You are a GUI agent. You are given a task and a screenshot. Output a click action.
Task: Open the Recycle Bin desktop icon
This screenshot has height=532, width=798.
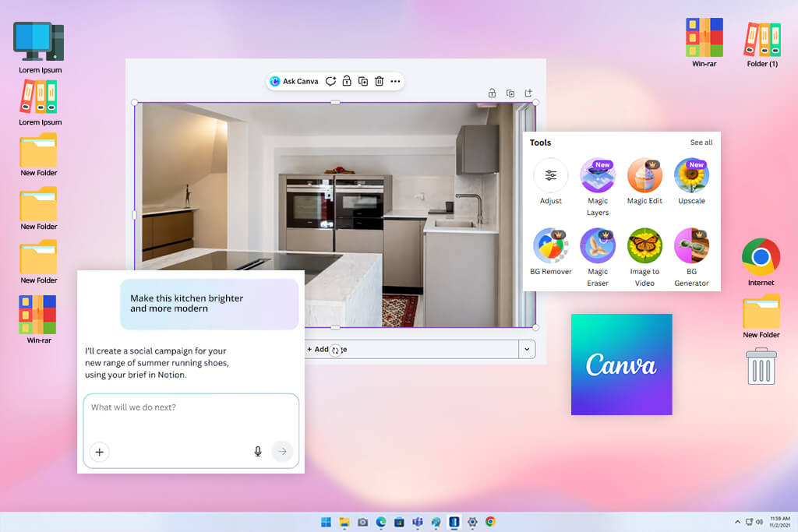pos(761,366)
